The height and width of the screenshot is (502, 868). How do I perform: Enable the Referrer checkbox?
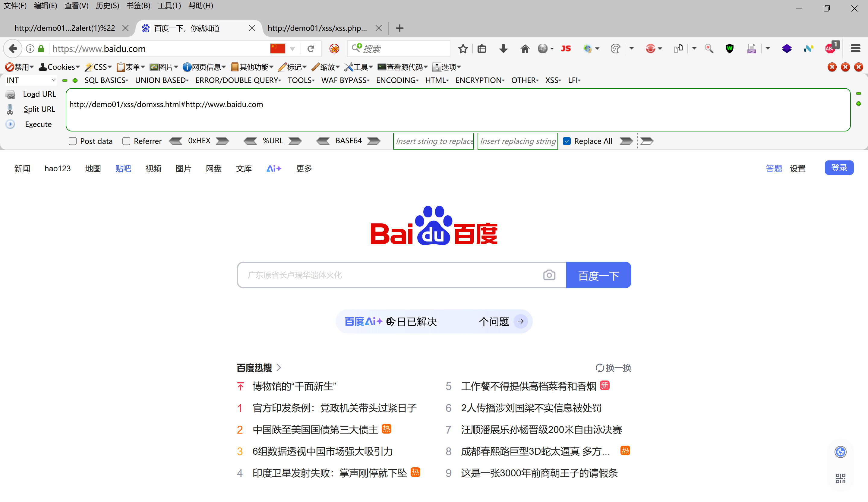click(126, 141)
